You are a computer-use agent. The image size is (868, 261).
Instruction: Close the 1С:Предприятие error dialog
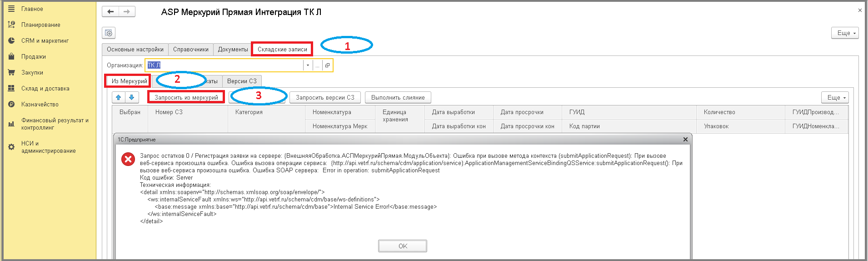tap(685, 140)
